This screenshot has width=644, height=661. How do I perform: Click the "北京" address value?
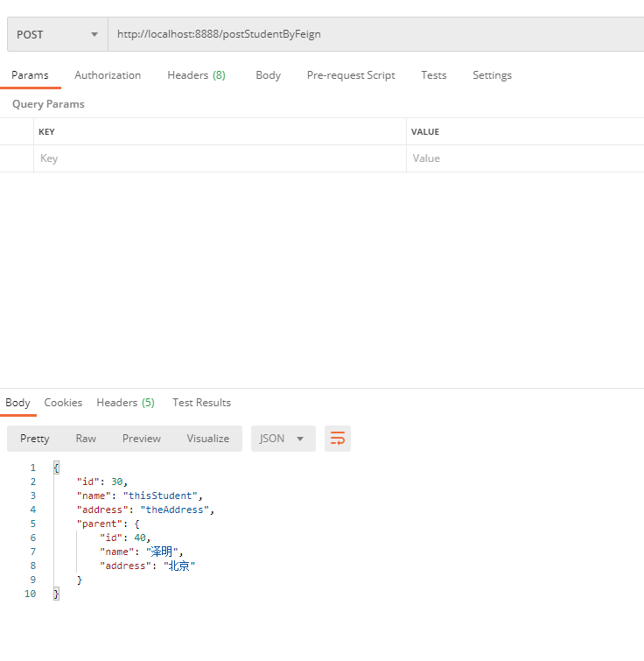tap(179, 566)
